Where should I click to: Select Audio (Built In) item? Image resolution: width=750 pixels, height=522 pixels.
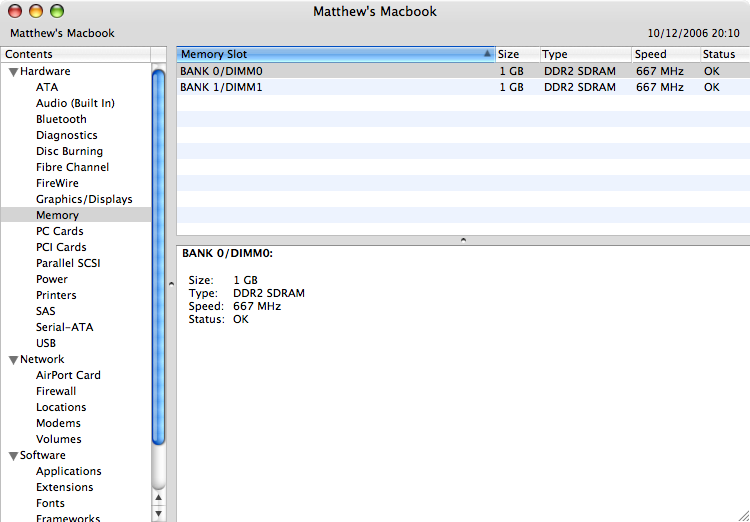point(75,103)
